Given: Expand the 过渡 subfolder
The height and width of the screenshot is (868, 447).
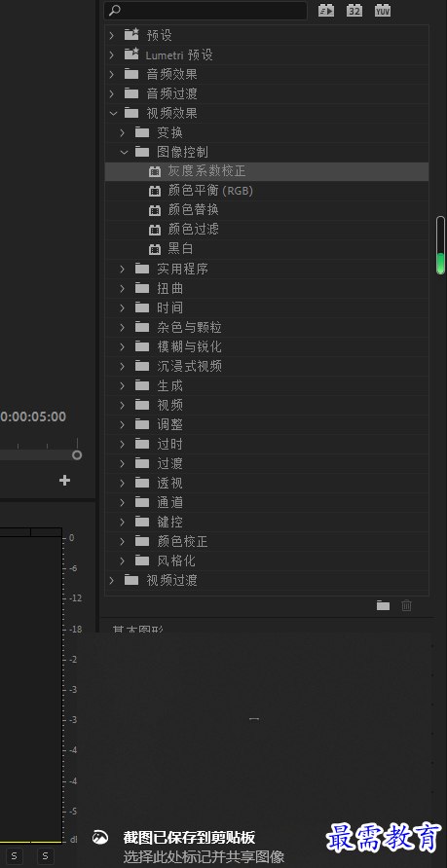Looking at the screenshot, I should pos(123,464).
